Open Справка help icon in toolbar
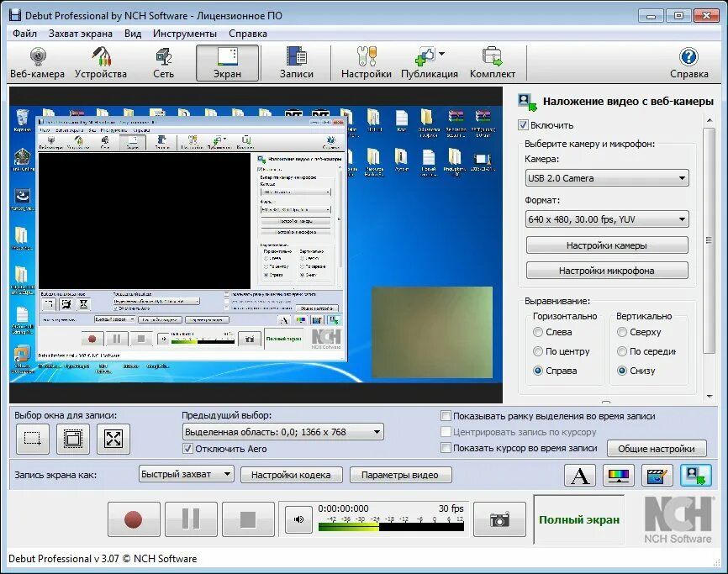The width and height of the screenshot is (728, 574). [688, 63]
